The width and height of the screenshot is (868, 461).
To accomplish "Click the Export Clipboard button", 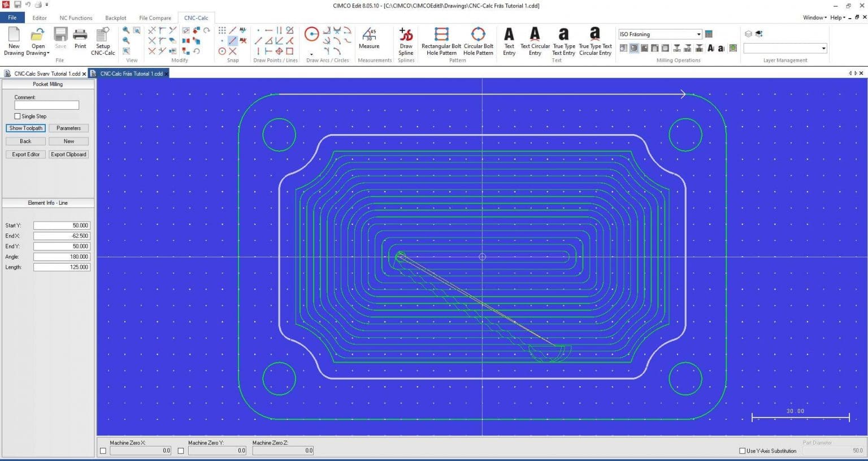I will [x=68, y=154].
